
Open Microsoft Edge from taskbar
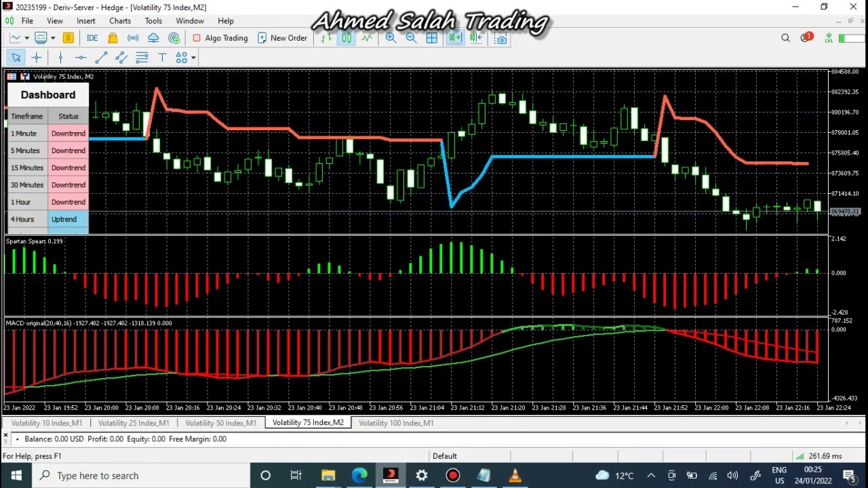(x=359, y=476)
